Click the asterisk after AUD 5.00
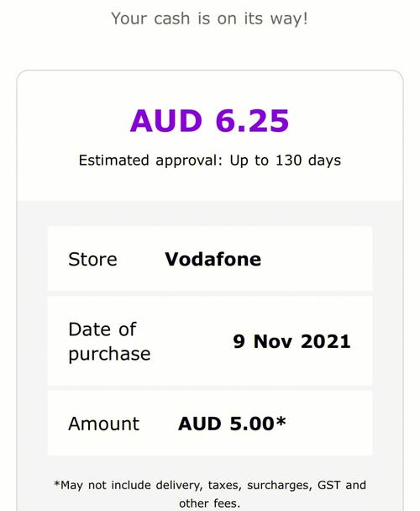The width and height of the screenshot is (420, 511). pos(281,421)
